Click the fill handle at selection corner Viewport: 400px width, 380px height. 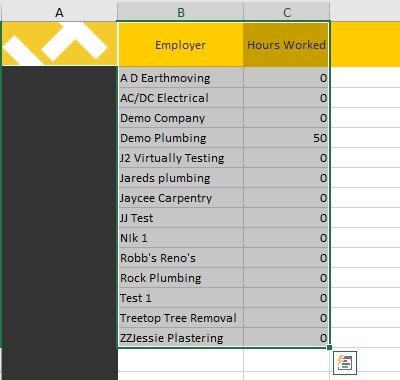pos(329,348)
